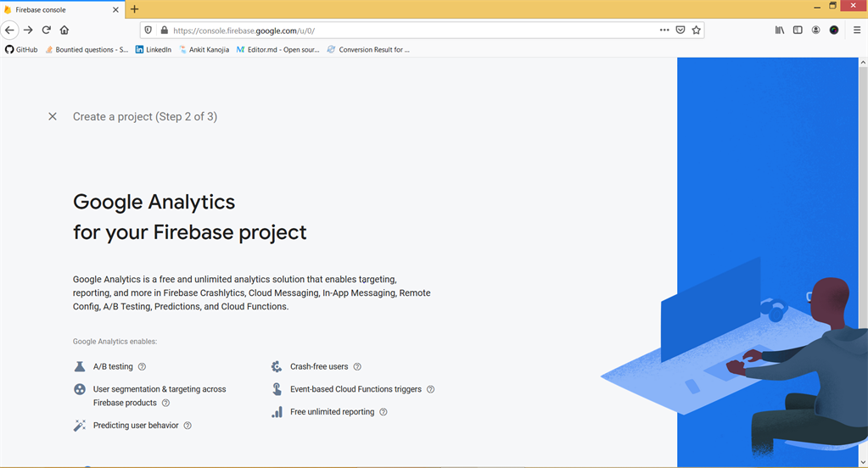The image size is (868, 468).
Task: Open the LinkedIn bookmark
Action: tap(154, 49)
